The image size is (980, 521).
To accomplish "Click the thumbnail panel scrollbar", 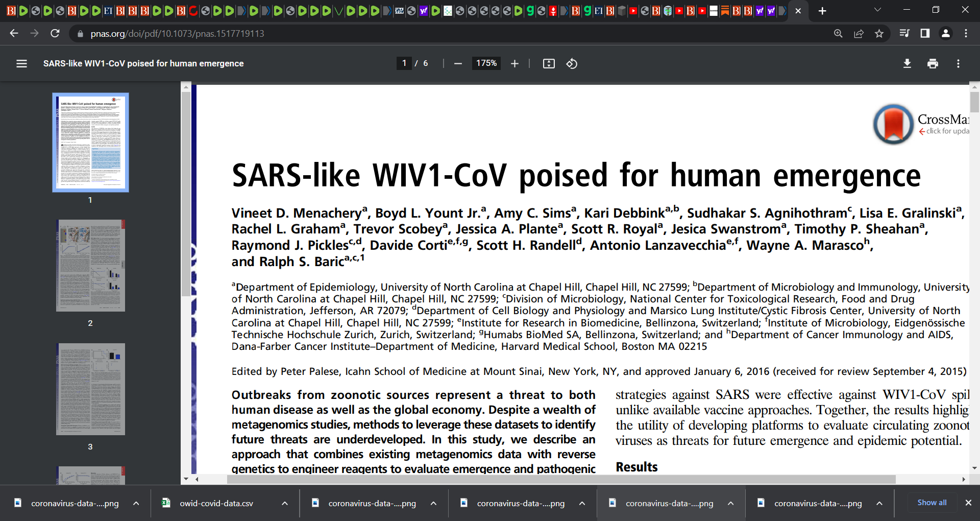I will pos(186,194).
